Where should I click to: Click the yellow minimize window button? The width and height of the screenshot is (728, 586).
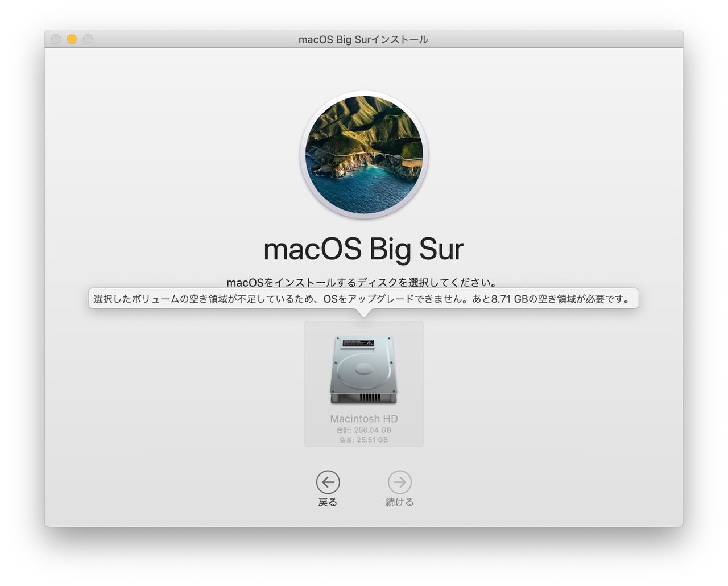tap(72, 39)
